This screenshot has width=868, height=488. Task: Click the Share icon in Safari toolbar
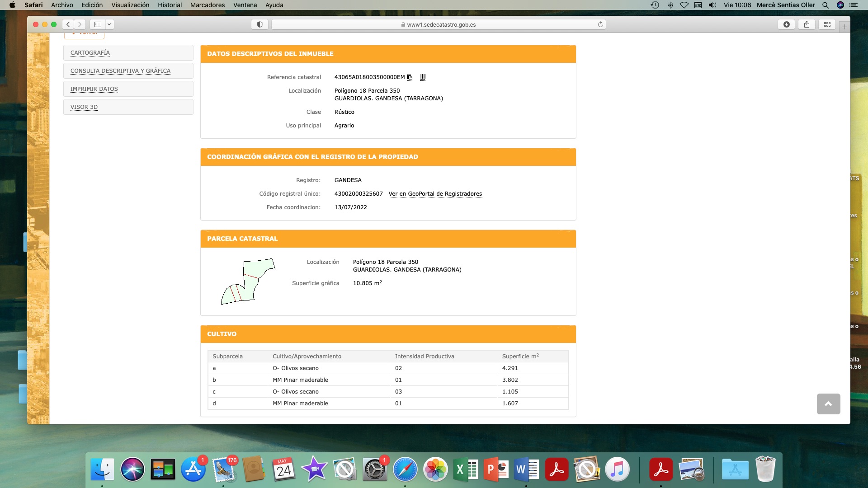click(x=807, y=24)
